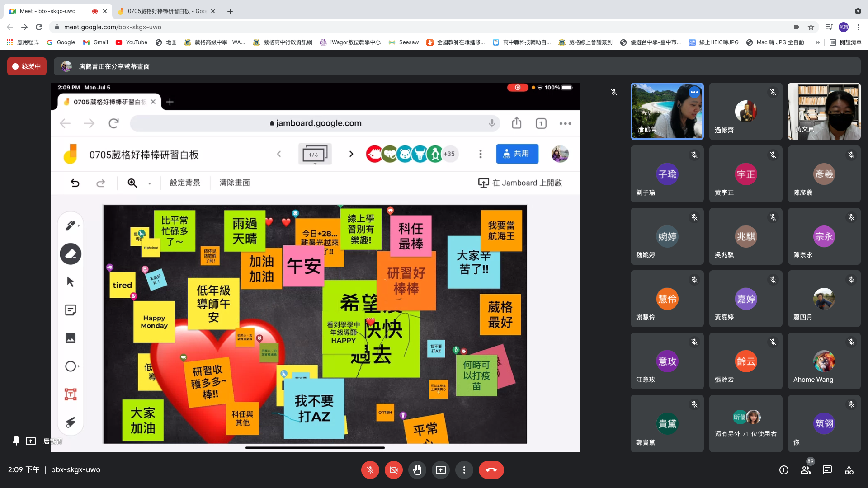868x488 pixels.
Task: Open the activities panel
Action: [x=849, y=470]
